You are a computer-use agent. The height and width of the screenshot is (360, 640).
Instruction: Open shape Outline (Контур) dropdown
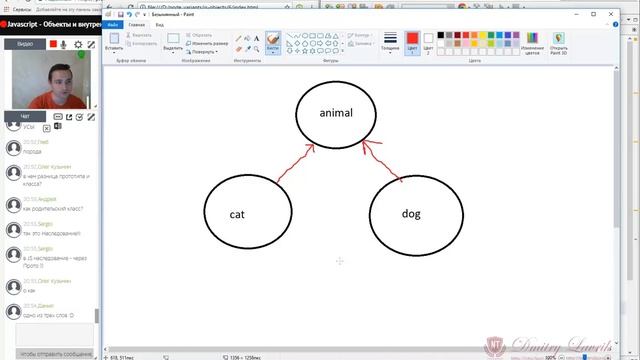(x=360, y=36)
